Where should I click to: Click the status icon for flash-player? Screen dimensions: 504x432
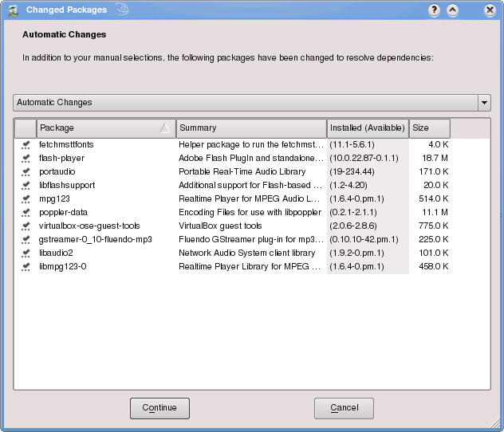pos(26,159)
